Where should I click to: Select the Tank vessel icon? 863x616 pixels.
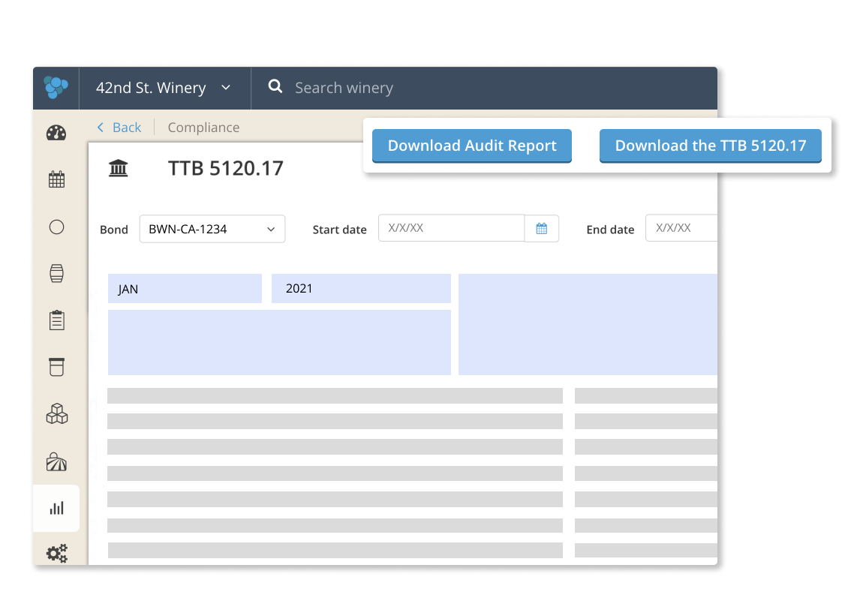pos(56,367)
